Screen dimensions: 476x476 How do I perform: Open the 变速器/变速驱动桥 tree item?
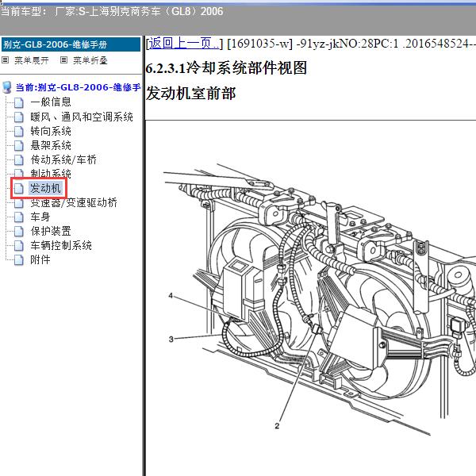point(74,203)
